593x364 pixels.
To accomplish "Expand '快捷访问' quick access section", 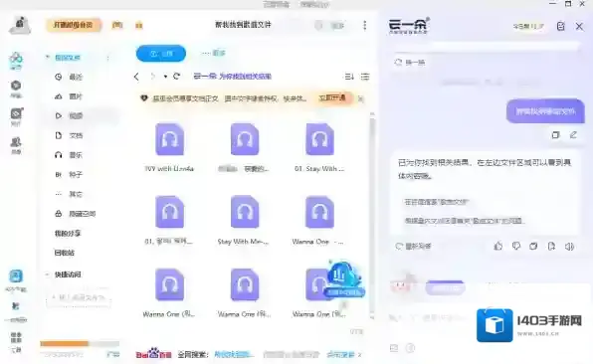I will [x=48, y=274].
